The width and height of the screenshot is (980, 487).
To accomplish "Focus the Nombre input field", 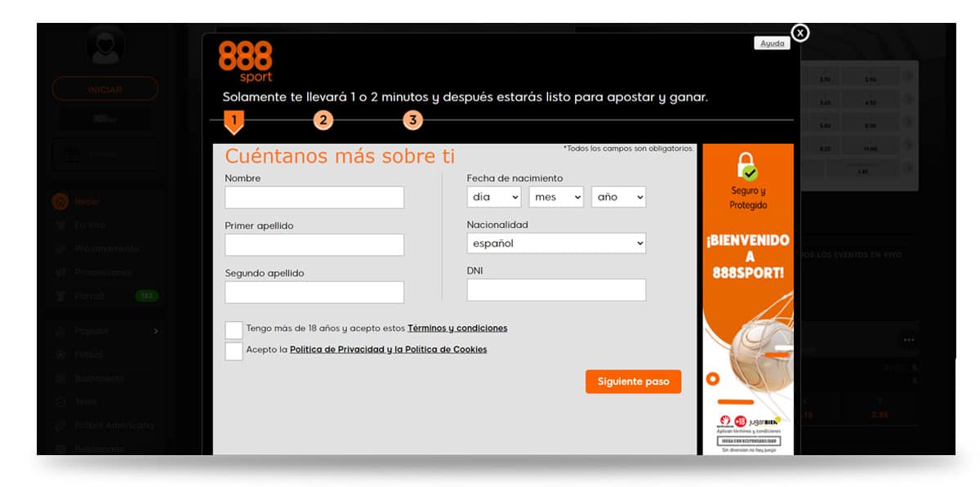I will pyautogui.click(x=314, y=197).
